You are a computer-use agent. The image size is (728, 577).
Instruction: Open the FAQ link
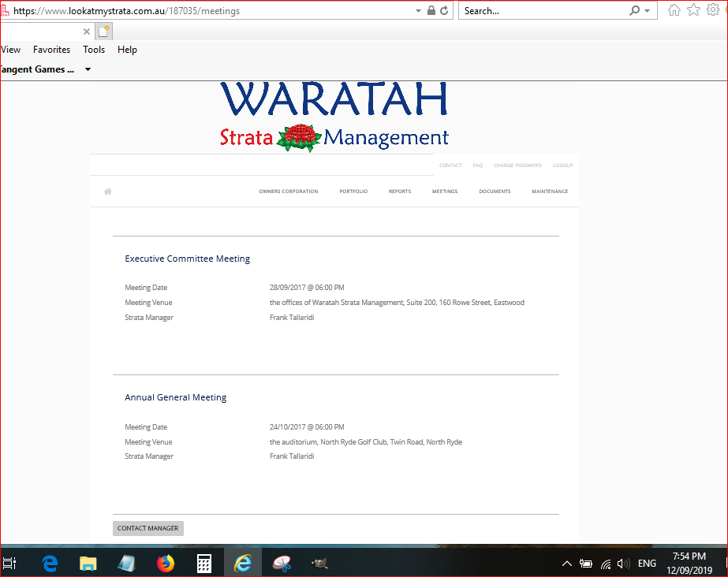click(478, 166)
